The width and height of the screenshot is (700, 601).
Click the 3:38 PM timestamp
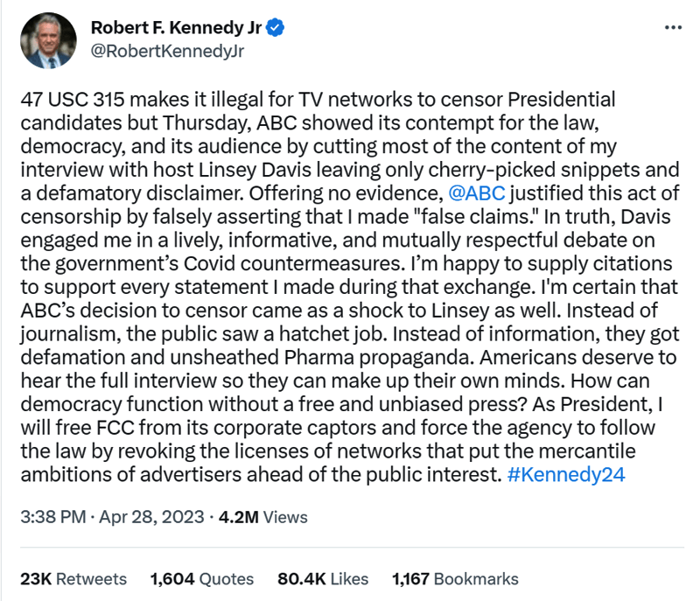(x=49, y=517)
